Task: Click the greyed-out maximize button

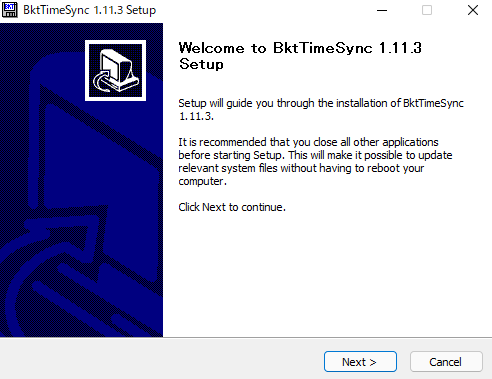Action: pyautogui.click(x=427, y=10)
